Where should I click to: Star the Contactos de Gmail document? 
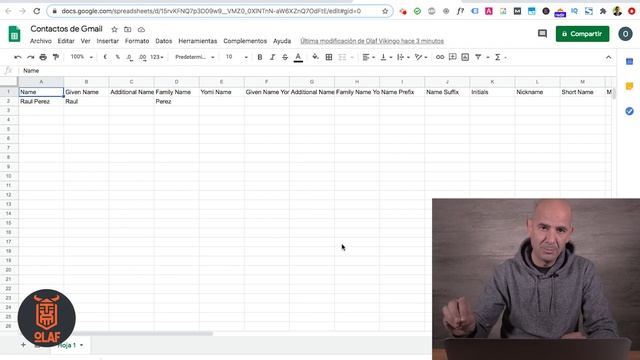(115, 29)
